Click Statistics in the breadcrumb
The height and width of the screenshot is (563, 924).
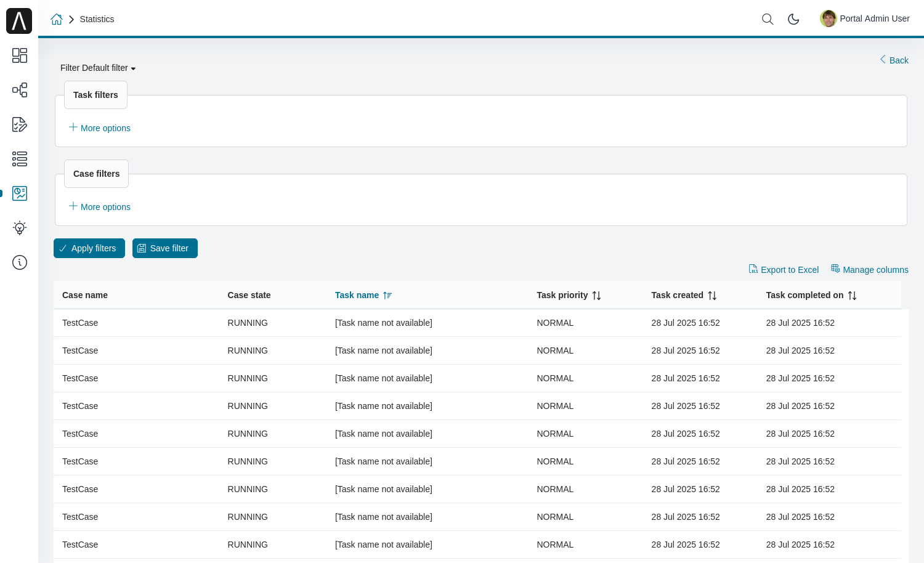(97, 19)
